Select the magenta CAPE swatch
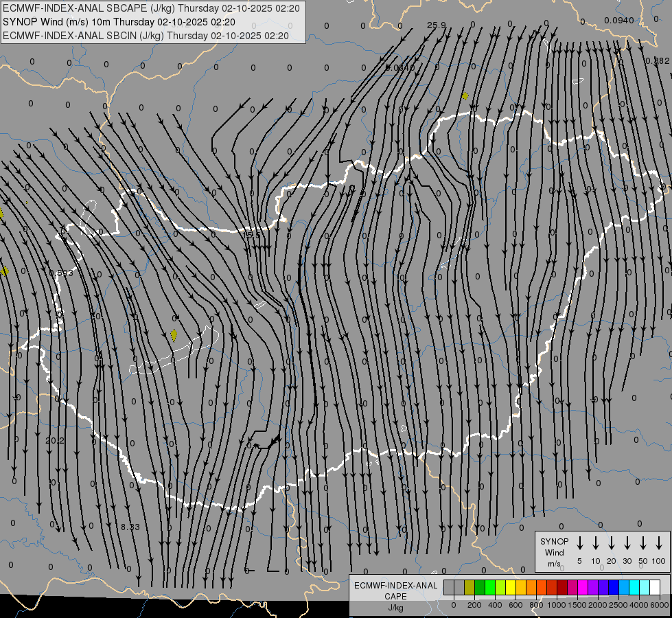672x618 pixels. pos(583,587)
